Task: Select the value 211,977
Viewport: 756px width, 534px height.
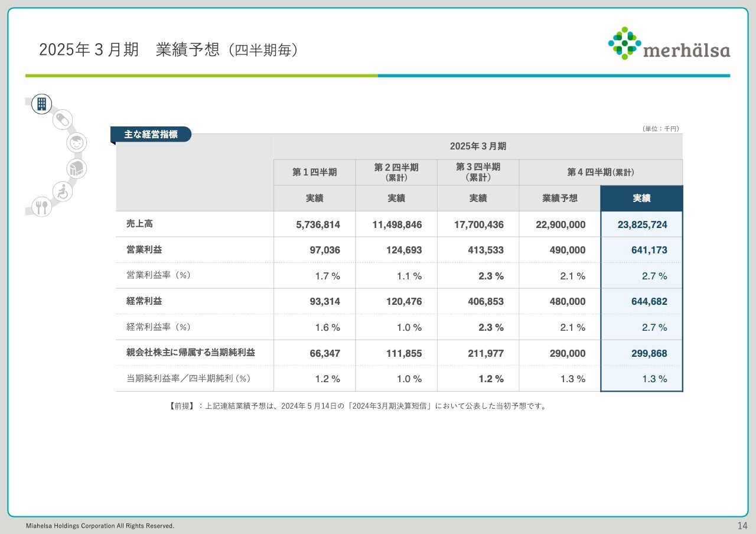Action: [x=486, y=354]
